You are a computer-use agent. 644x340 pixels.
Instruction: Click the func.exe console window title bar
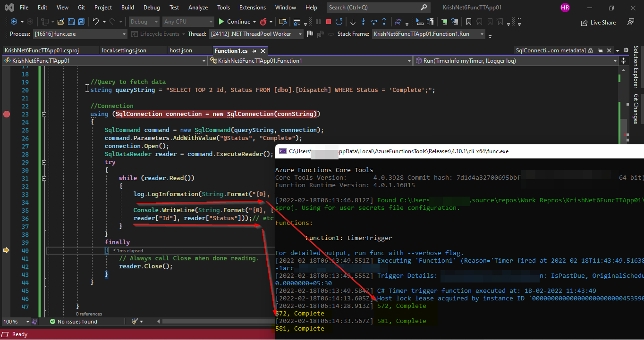459,151
